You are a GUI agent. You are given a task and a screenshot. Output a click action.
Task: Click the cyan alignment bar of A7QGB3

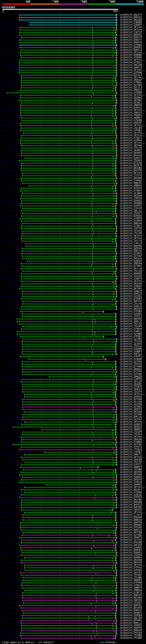point(68,45)
